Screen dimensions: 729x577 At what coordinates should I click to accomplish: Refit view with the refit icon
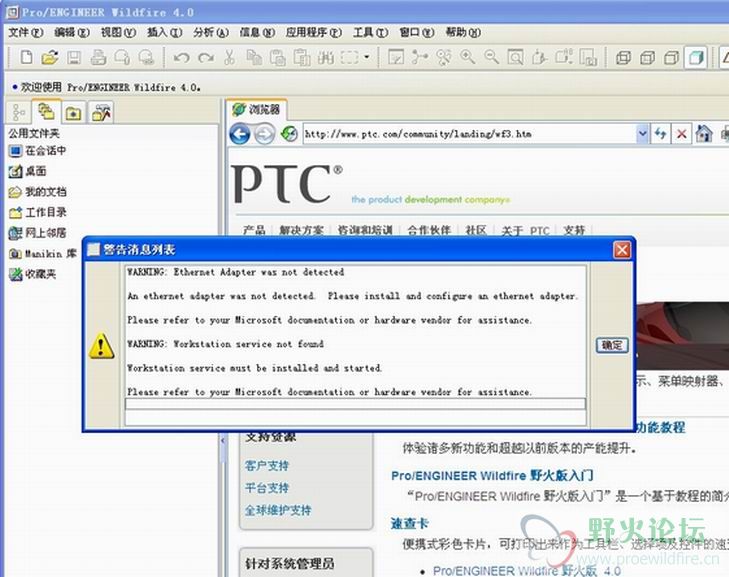pos(515,57)
